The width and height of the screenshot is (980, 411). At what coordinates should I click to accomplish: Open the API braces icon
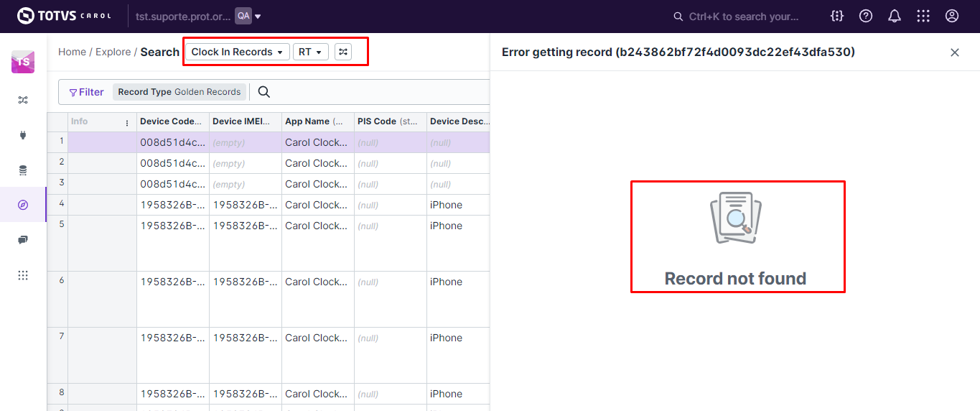click(x=837, y=16)
